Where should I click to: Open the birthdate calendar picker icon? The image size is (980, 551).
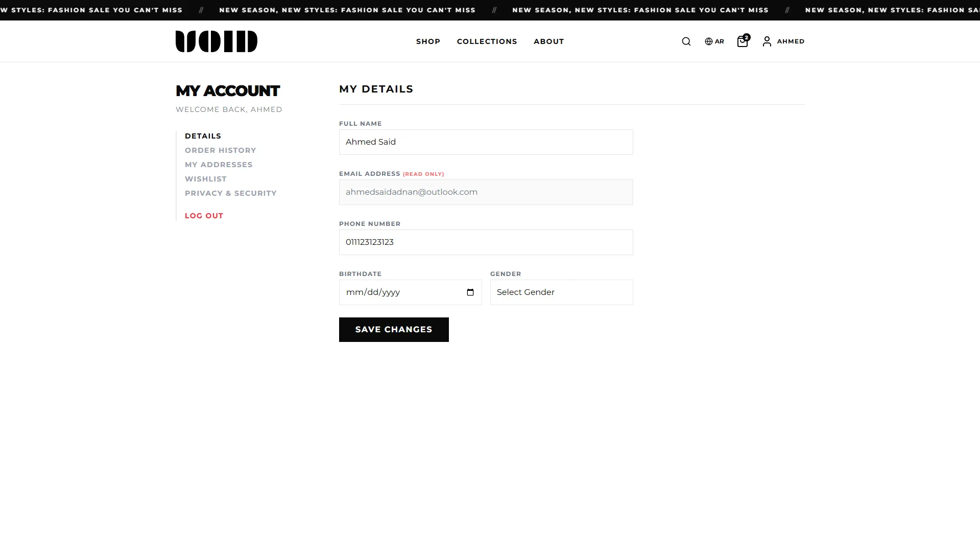point(470,292)
